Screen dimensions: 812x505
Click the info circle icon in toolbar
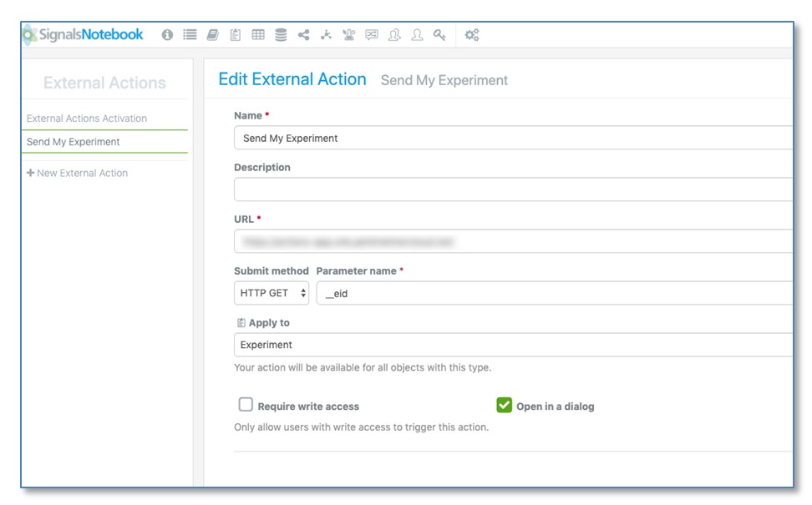[x=167, y=35]
